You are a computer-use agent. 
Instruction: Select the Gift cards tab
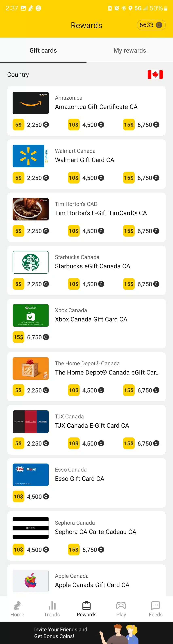click(x=43, y=50)
